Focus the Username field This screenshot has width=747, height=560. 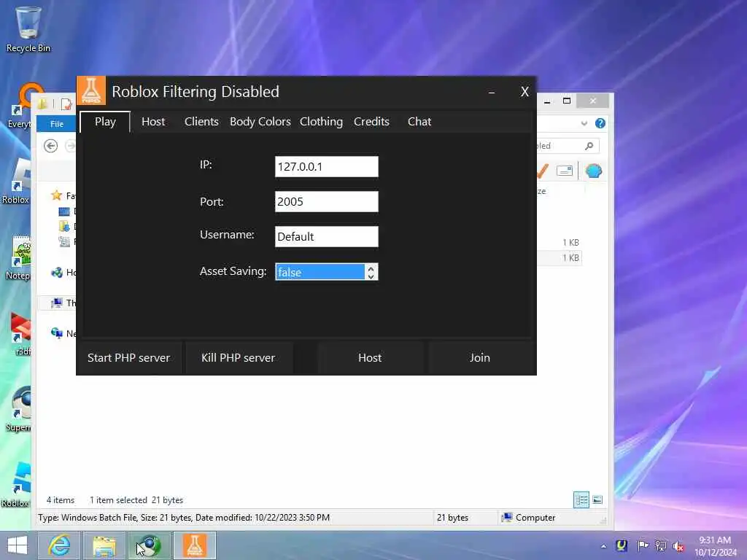326,237
